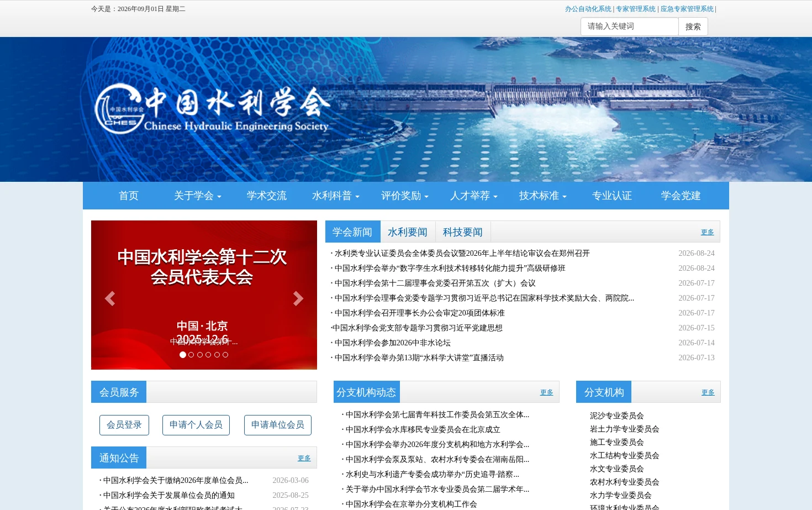Open 泵及泵站、农村水利专委会在湖南岳阳 article
This screenshot has height=510, width=812.
[437, 459]
